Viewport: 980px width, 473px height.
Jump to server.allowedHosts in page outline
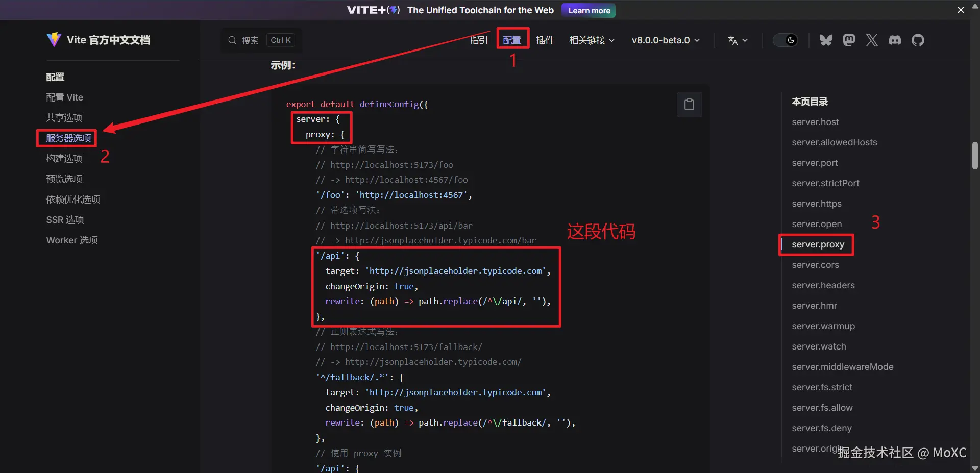tap(835, 142)
